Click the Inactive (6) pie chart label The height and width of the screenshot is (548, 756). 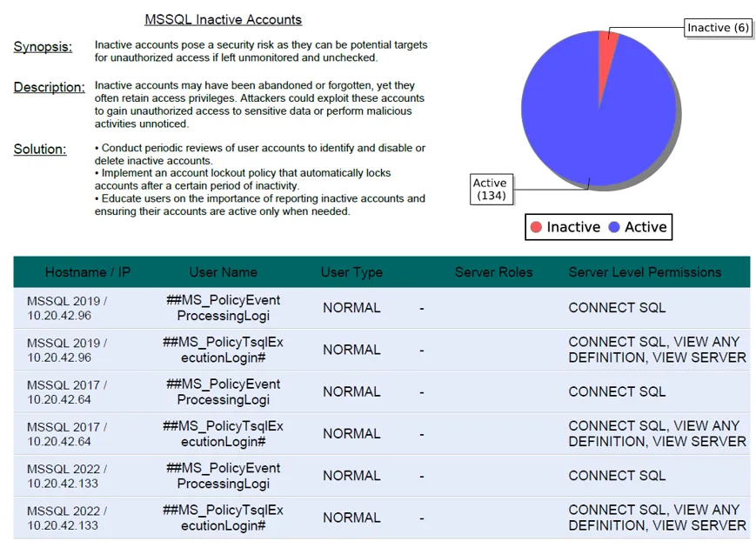[x=718, y=28]
